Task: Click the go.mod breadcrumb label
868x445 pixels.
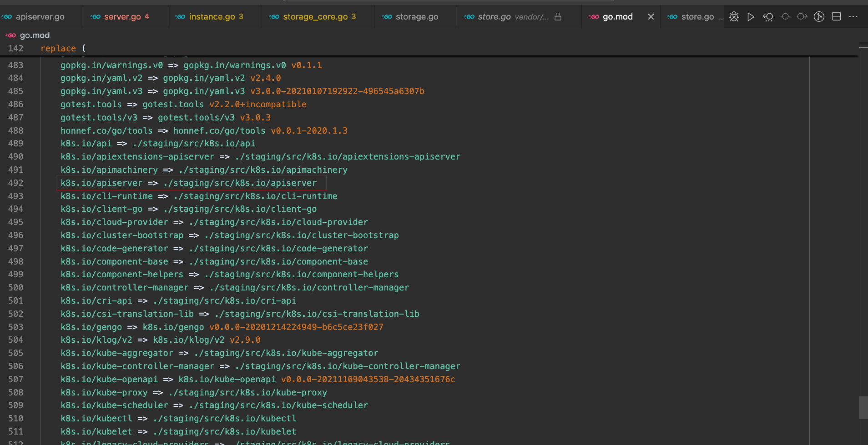Action: tap(35, 35)
